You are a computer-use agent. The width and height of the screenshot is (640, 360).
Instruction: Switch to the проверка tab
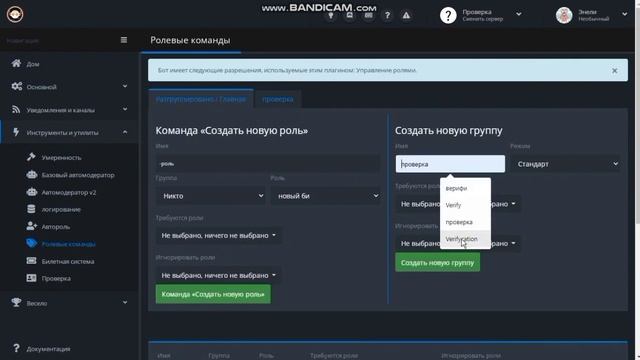pos(278,99)
